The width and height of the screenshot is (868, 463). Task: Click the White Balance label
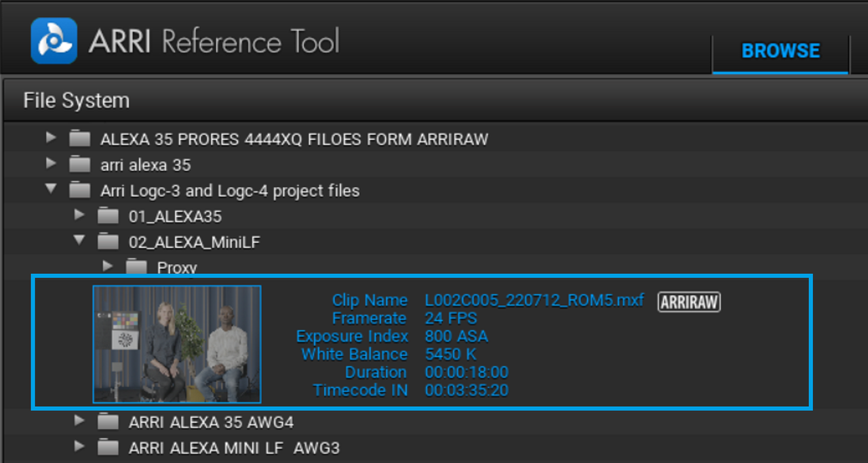coord(355,354)
